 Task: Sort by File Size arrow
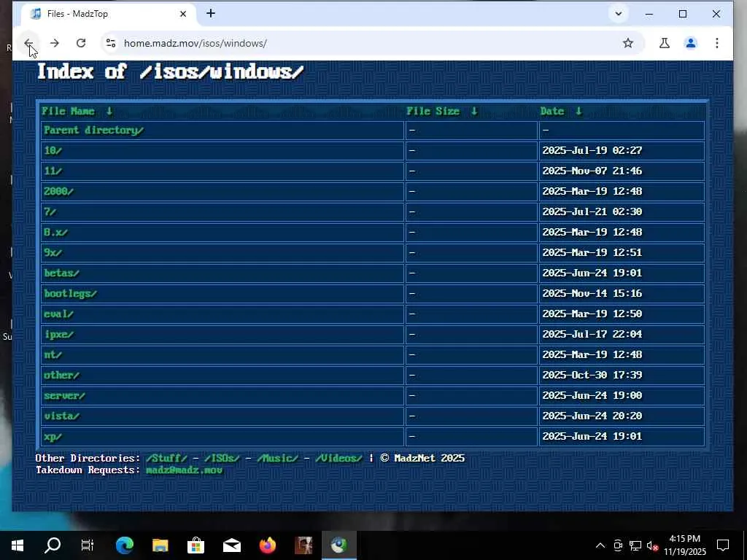pos(474,112)
